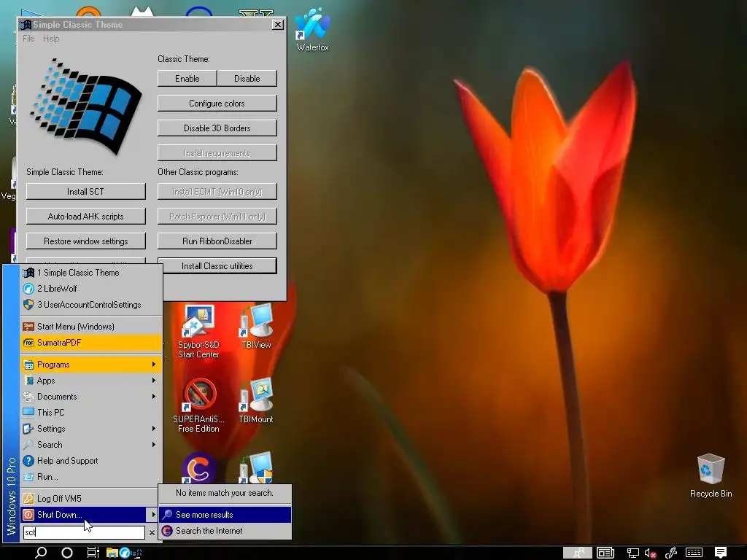Open the TBIMount desktop shortcut
This screenshot has height=560, width=747.
pyautogui.click(x=256, y=401)
